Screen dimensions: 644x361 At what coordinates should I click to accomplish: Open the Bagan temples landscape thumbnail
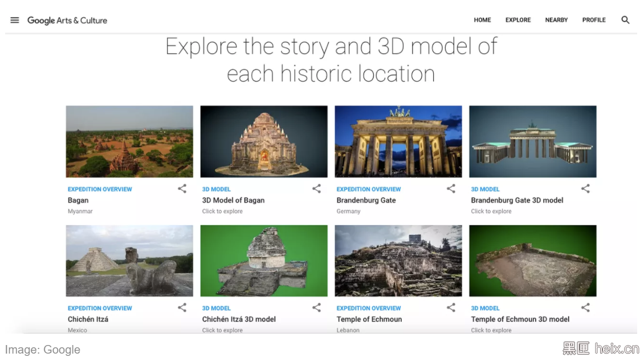coord(129,141)
